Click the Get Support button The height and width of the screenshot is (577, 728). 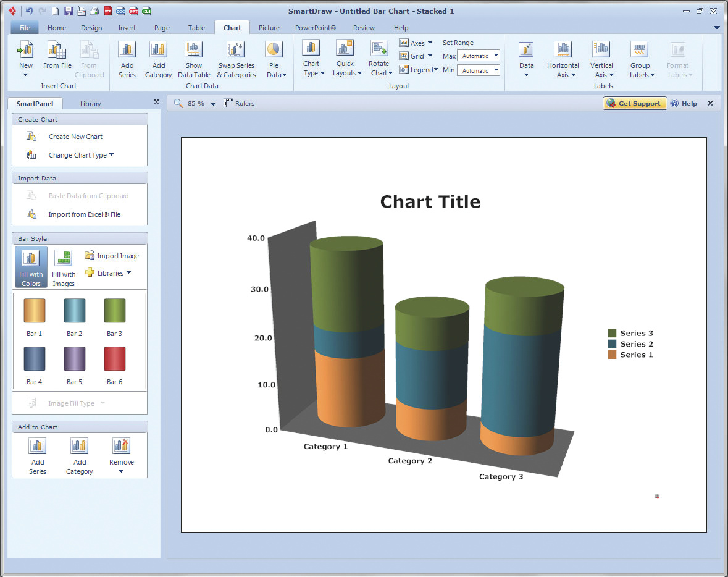pos(635,103)
